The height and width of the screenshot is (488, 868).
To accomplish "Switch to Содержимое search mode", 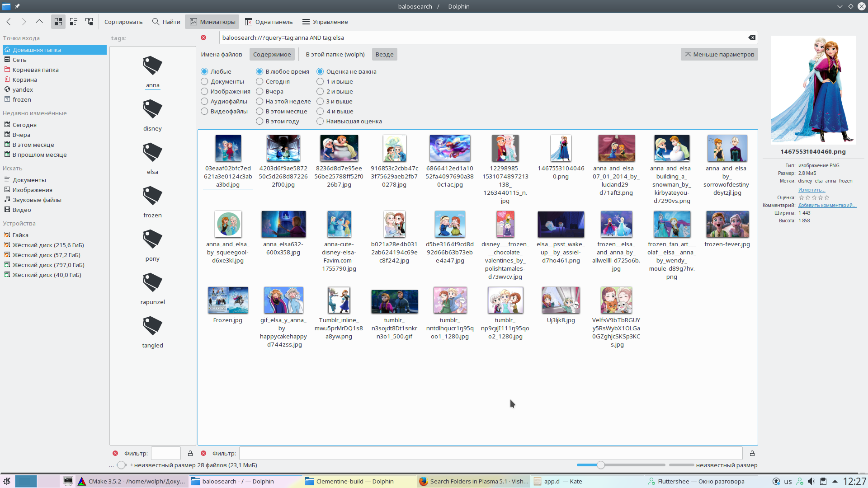I will (x=272, y=54).
